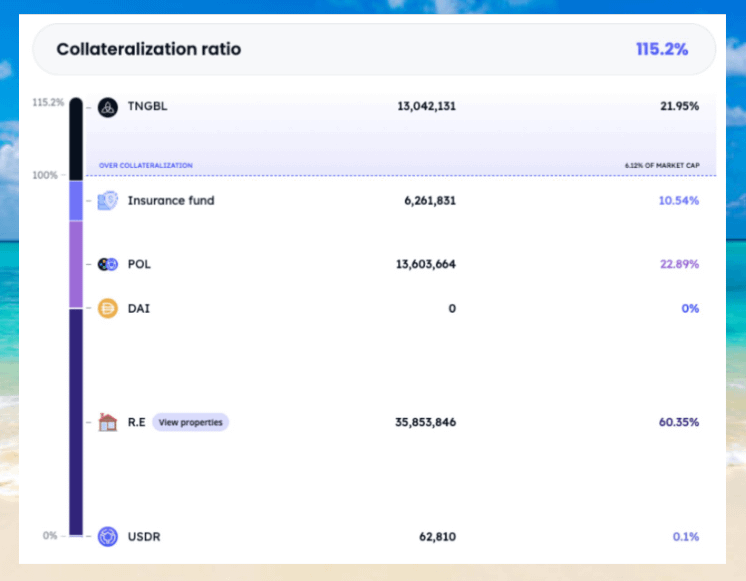Click the Insurance fund shield icon

point(108,201)
